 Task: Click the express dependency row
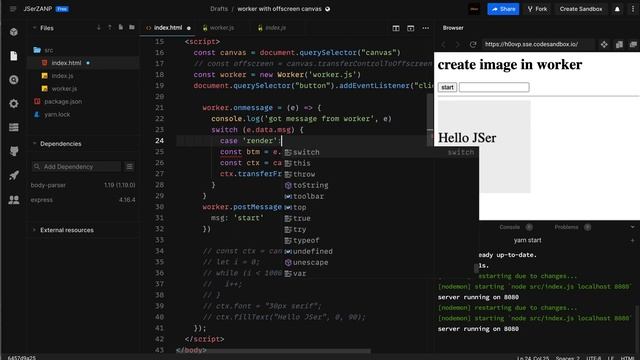click(x=83, y=200)
